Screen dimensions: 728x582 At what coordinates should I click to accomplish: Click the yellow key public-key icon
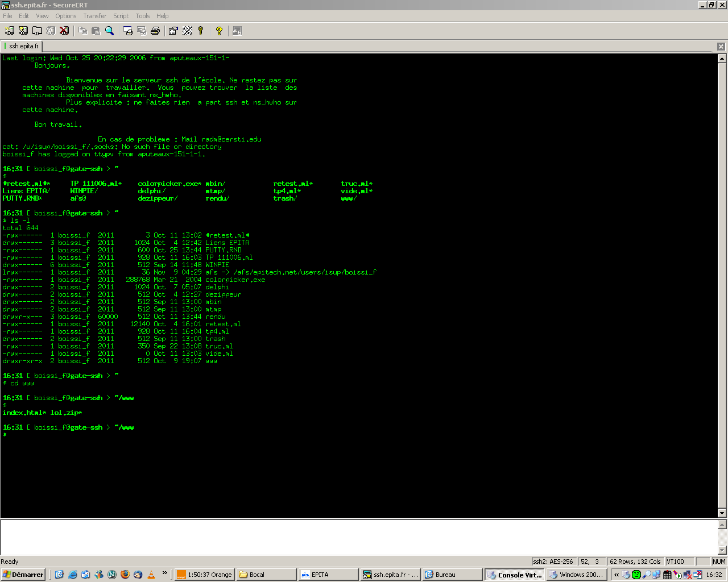(201, 31)
